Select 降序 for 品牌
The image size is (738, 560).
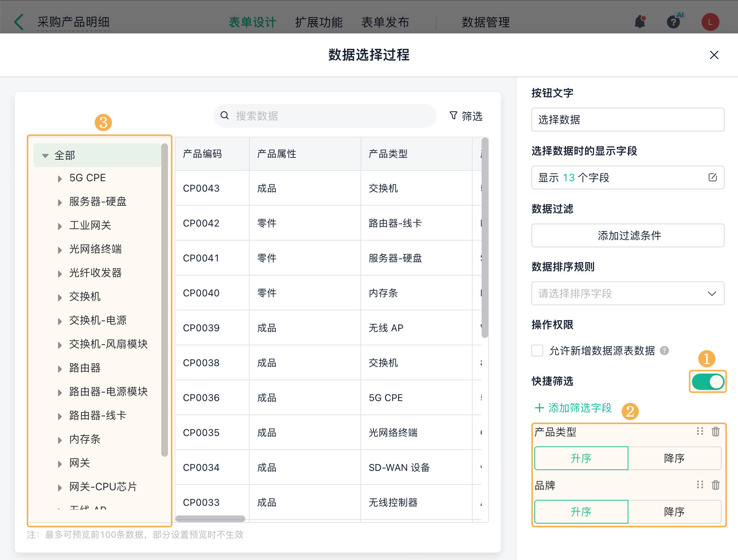[x=674, y=512]
